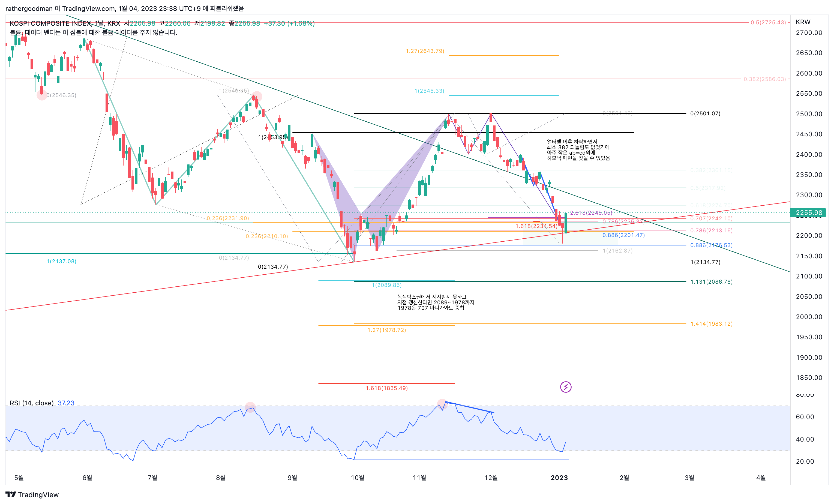
Task: Select the 1(2089.85) cyan level label
Action: pos(386,285)
